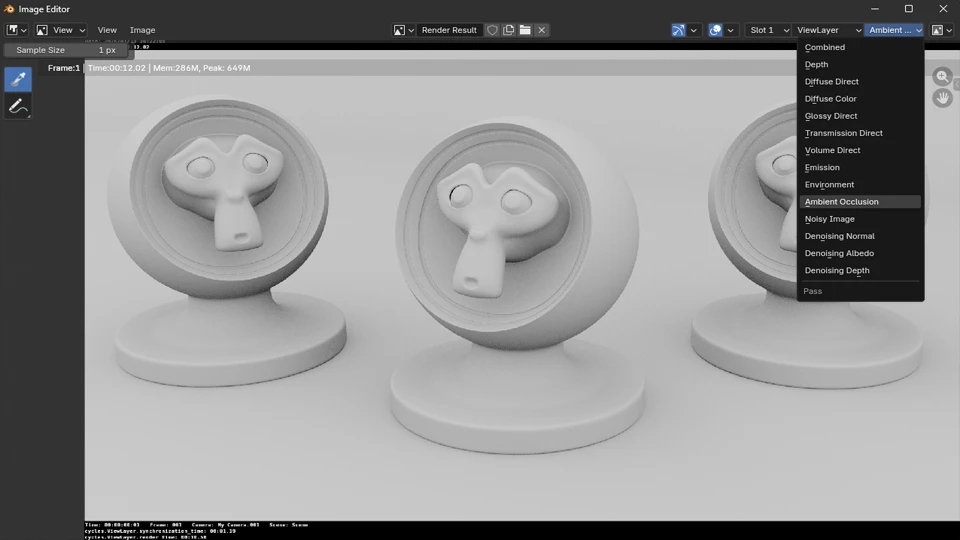Screen dimensions: 960x540
Task: Open the ViewLayer dropdown
Action: [x=828, y=30]
